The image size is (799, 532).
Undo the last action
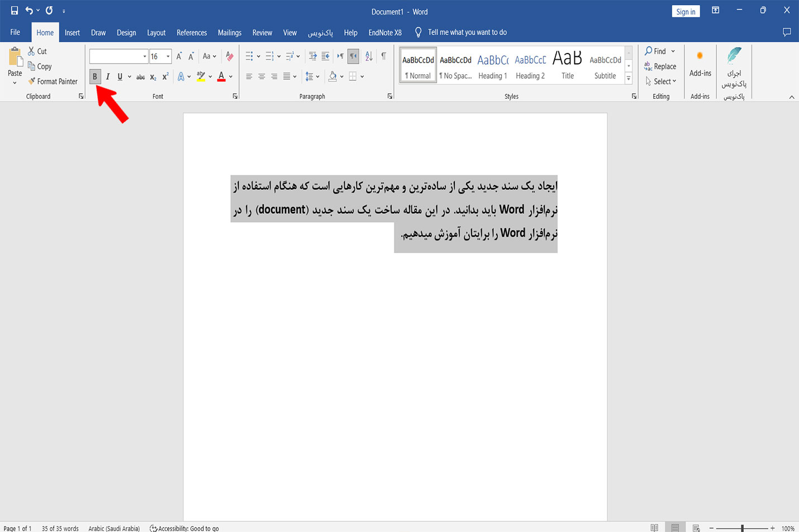[29, 11]
